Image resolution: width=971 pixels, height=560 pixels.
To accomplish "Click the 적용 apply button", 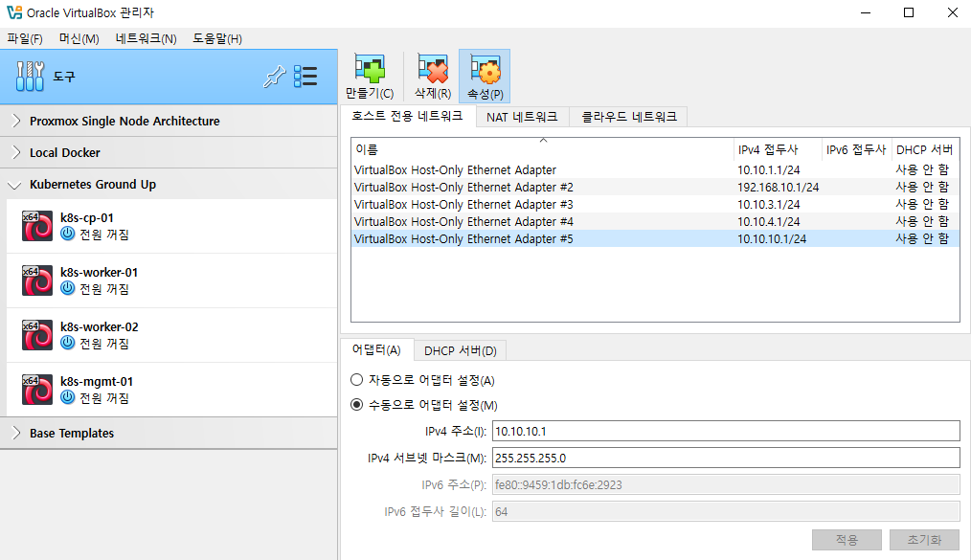I will 847,540.
